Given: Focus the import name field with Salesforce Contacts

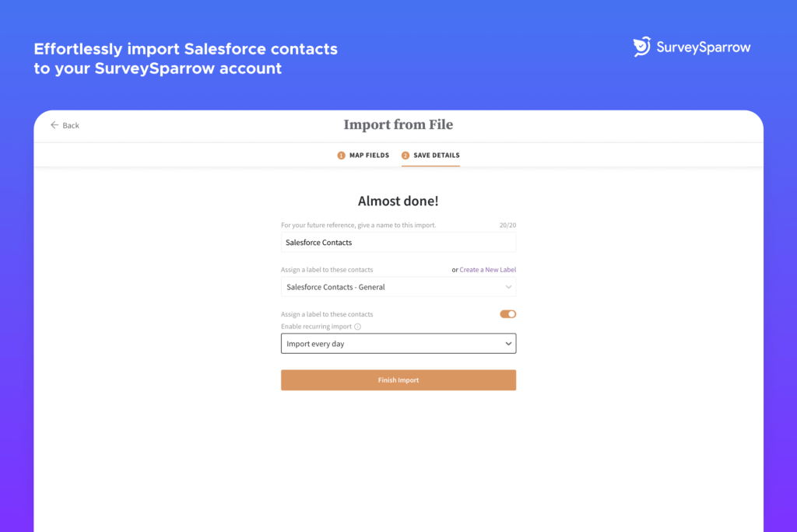Looking at the screenshot, I should pyautogui.click(x=398, y=243).
